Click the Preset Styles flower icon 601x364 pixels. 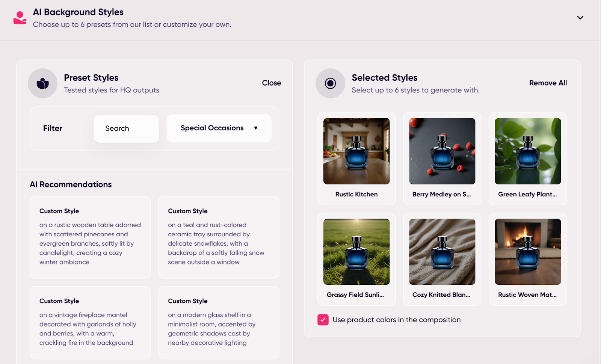[x=42, y=83]
